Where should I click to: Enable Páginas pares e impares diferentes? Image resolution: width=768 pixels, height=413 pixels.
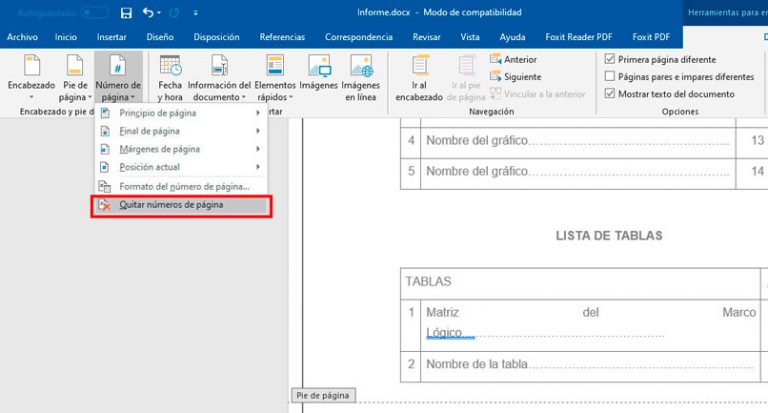610,76
